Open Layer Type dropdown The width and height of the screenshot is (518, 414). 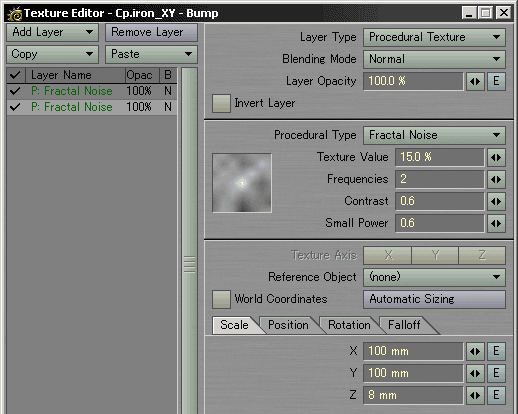[434, 37]
